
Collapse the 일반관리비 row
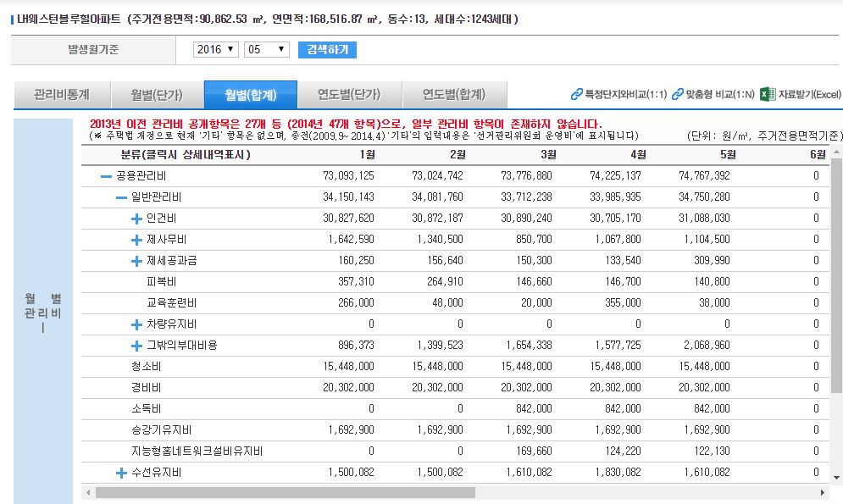pos(121,197)
